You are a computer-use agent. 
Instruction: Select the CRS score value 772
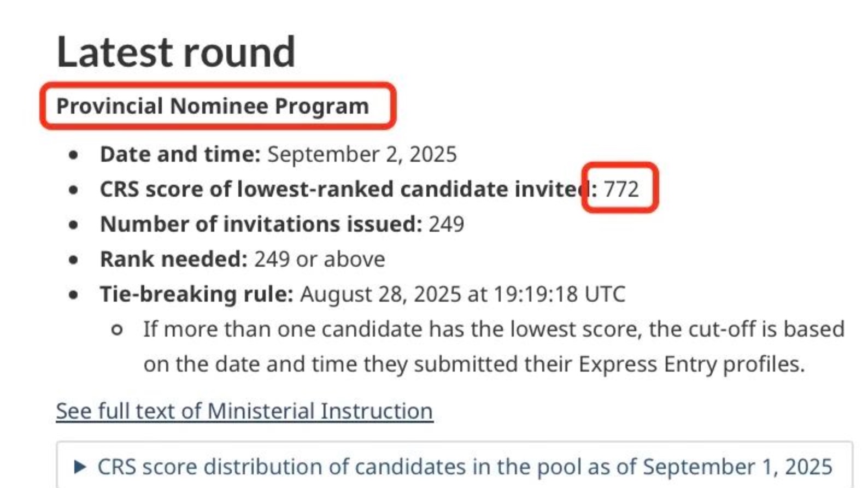tap(621, 189)
